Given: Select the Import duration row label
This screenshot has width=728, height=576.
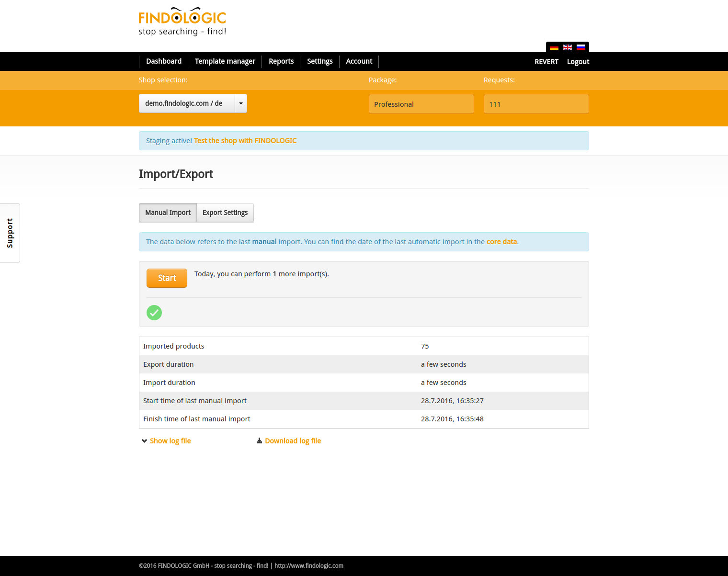Looking at the screenshot, I should pos(169,383).
